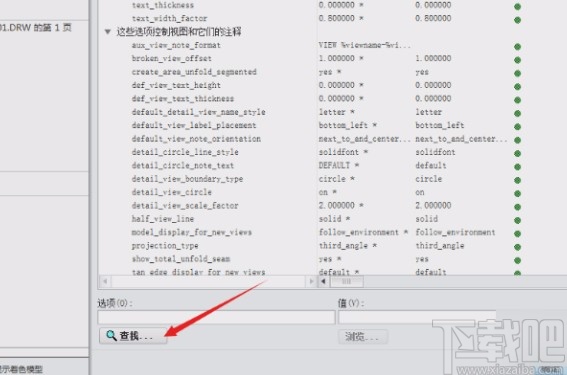Select the default_detail_view_name_style option

click(199, 112)
